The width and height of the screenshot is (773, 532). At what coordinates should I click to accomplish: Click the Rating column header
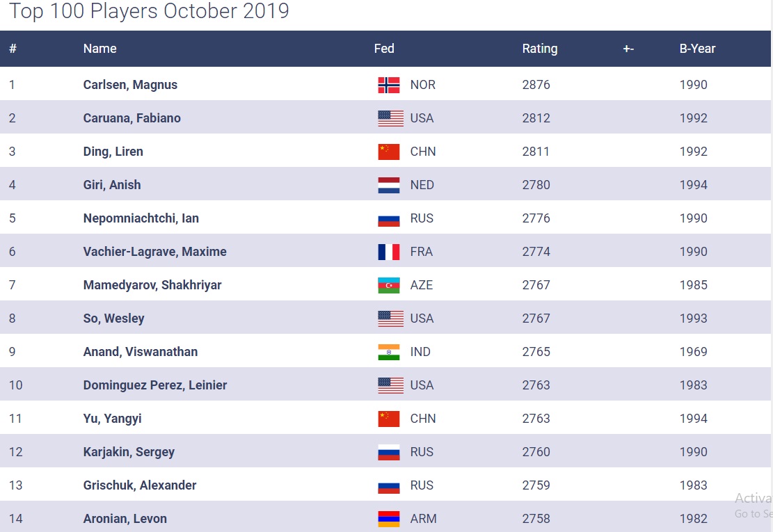(x=539, y=49)
